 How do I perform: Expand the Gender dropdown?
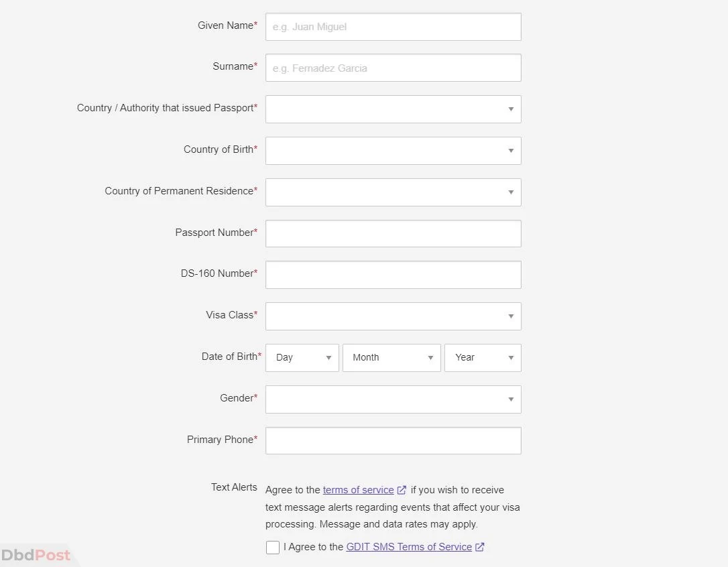(393, 399)
